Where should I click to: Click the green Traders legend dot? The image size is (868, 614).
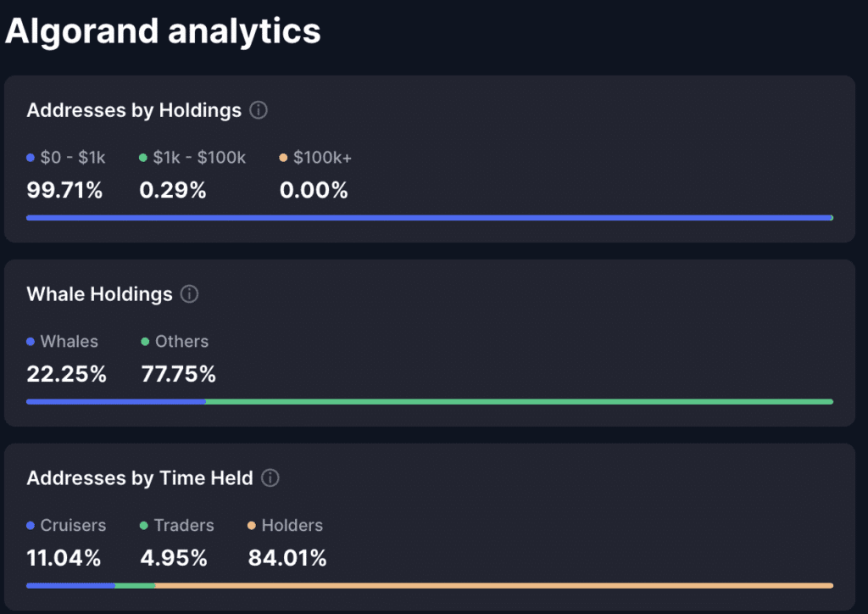(x=144, y=526)
